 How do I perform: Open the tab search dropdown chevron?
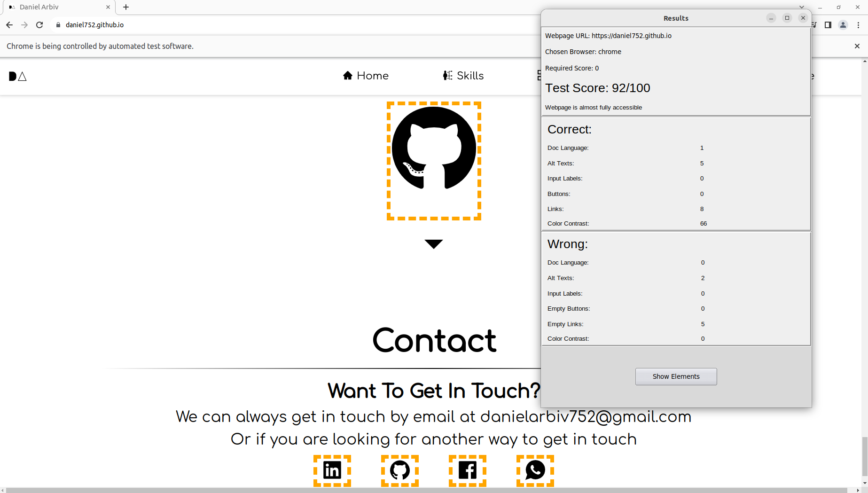(x=802, y=7)
